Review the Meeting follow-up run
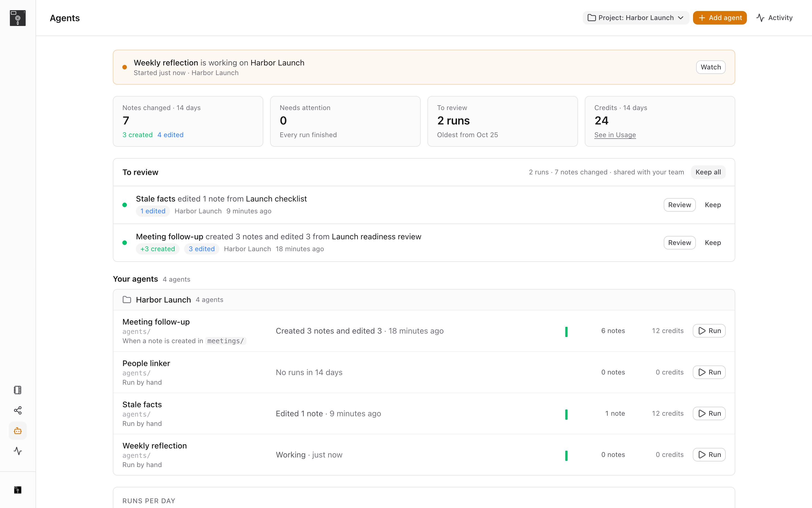The image size is (812, 508). tap(679, 243)
